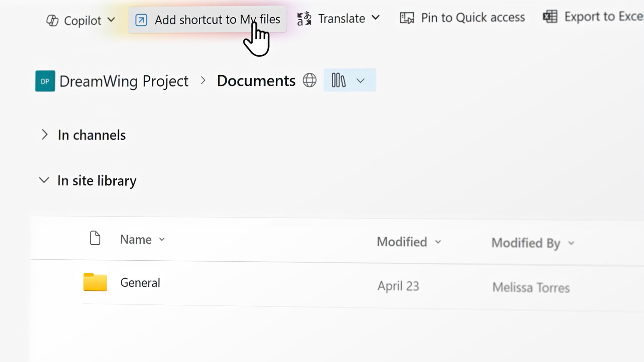Screen dimensions: 644x362
Task: Click the Documents breadcrumb title
Action: point(256,81)
